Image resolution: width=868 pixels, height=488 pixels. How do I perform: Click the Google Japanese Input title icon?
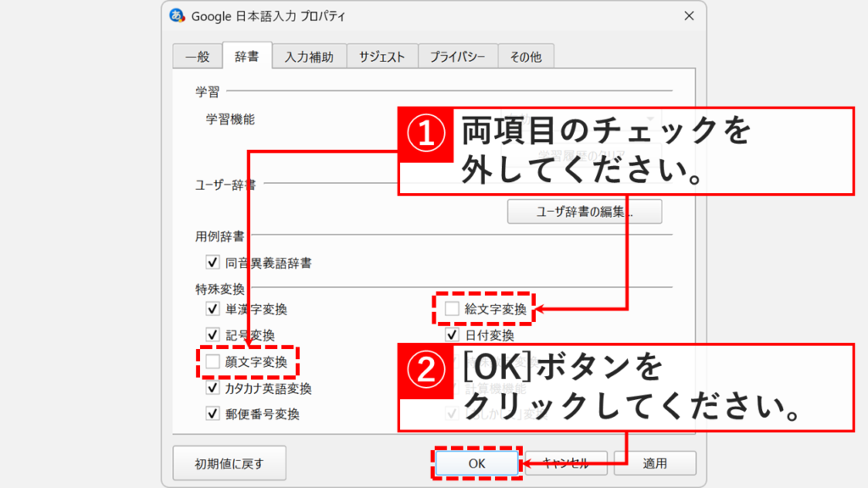(x=176, y=16)
